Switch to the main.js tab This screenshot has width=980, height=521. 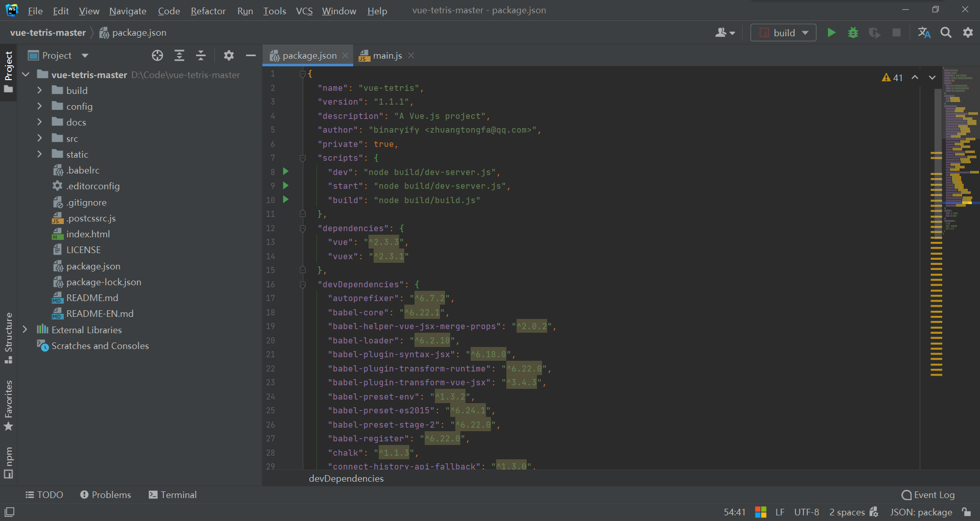point(386,55)
